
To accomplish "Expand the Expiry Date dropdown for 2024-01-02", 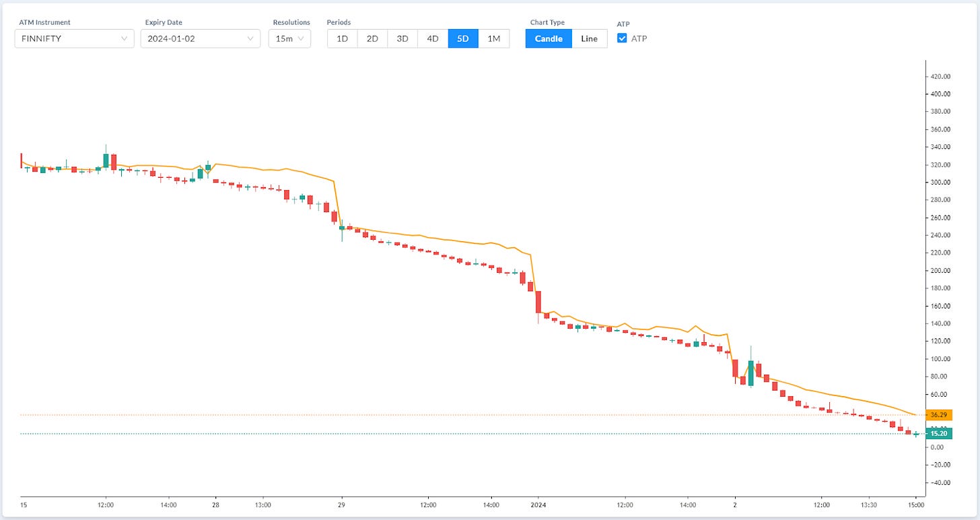I will (x=200, y=38).
